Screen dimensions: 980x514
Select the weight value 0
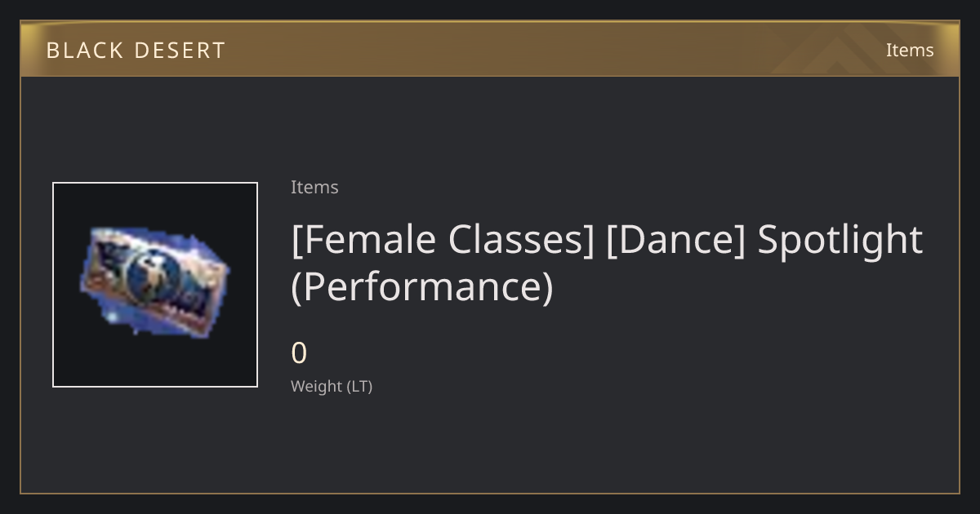pyautogui.click(x=299, y=353)
